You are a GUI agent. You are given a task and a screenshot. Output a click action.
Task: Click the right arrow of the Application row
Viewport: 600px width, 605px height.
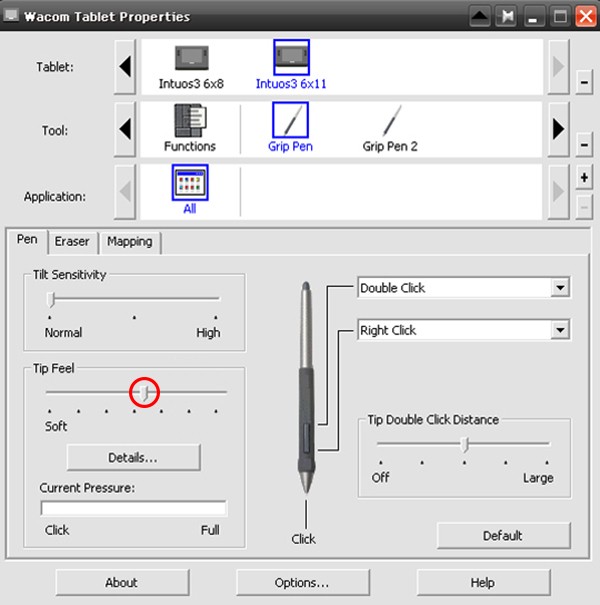pos(558,192)
